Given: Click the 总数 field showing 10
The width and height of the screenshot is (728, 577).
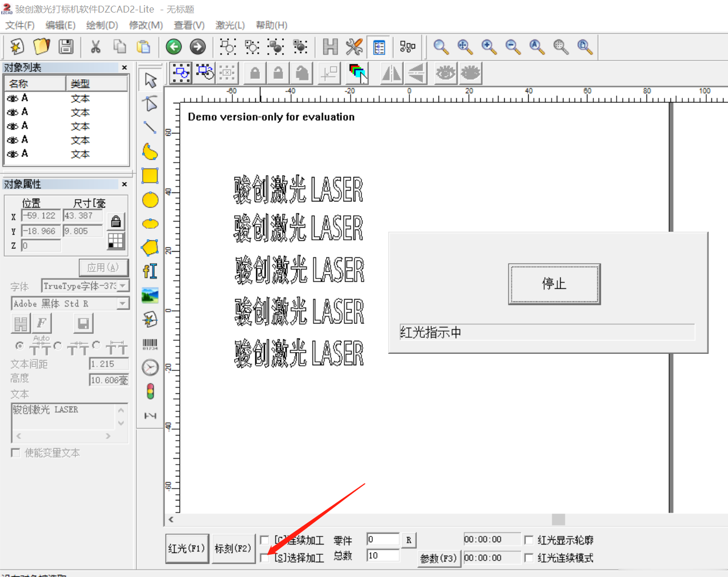Looking at the screenshot, I should 383,555.
